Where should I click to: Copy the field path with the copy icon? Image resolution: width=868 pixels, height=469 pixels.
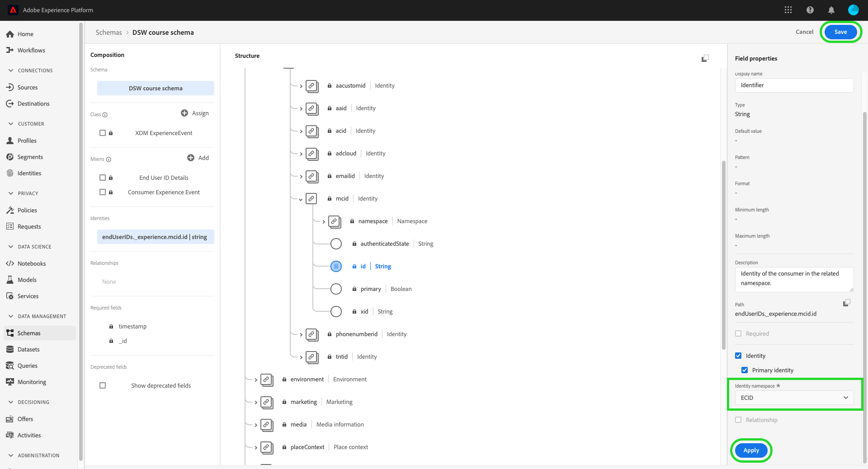click(x=847, y=303)
